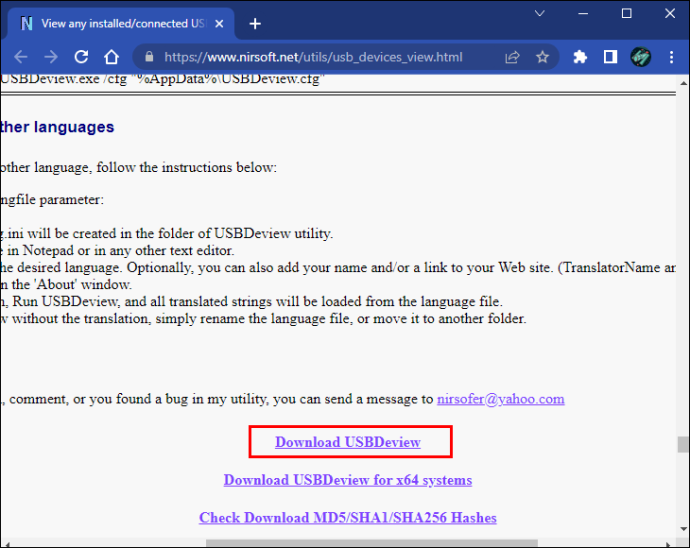
Task: Open the nirsofer@yahoo.com email link
Action: (500, 399)
